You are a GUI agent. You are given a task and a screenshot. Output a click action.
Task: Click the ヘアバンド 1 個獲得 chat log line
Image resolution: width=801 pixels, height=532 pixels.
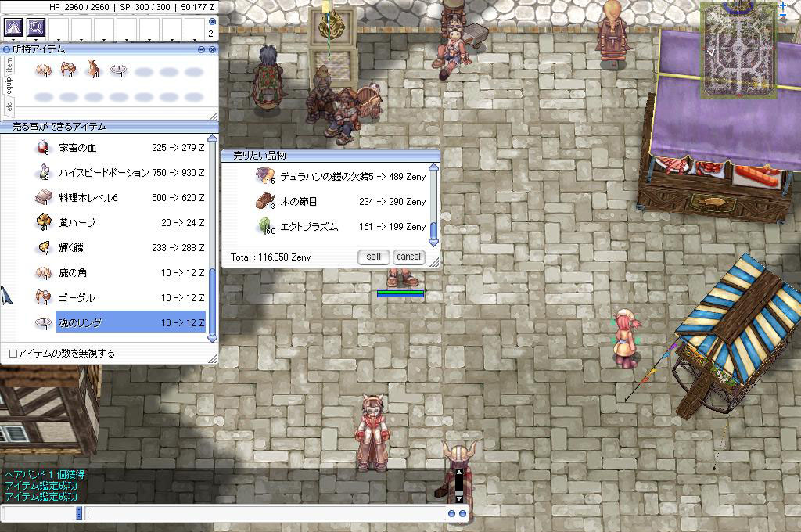pos(45,474)
